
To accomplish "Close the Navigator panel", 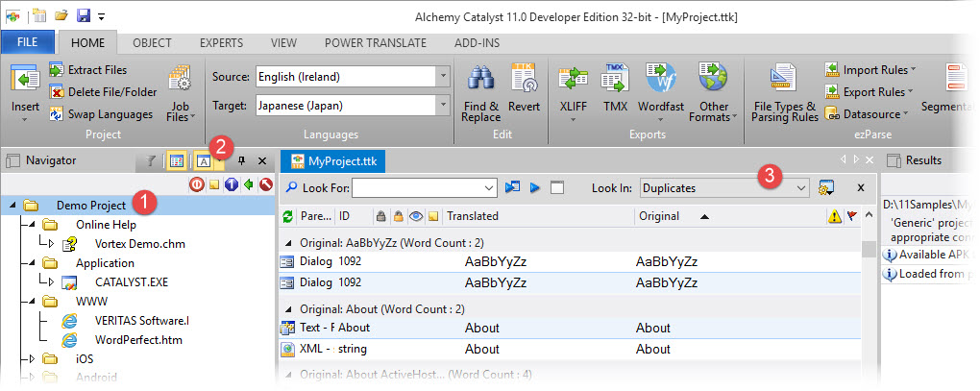I will point(262,161).
